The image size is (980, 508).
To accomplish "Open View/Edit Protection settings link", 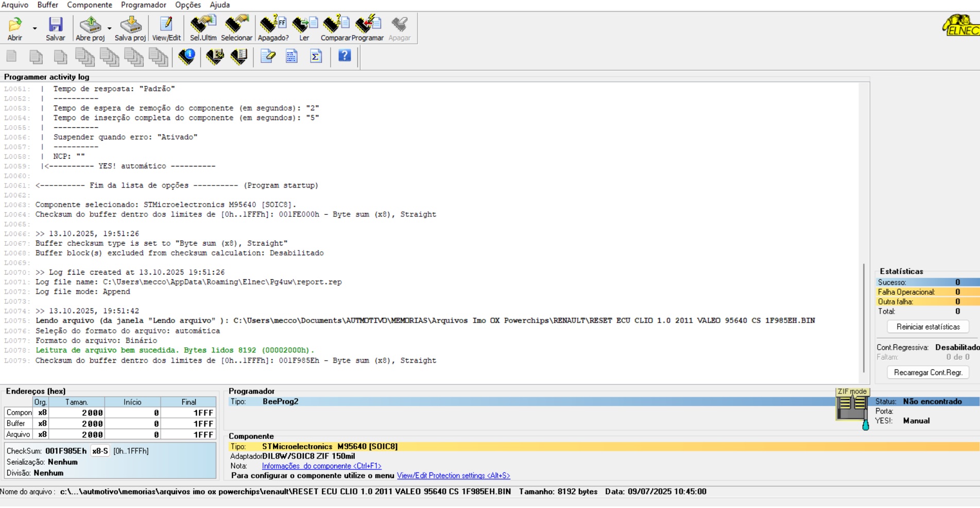I will point(453,476).
